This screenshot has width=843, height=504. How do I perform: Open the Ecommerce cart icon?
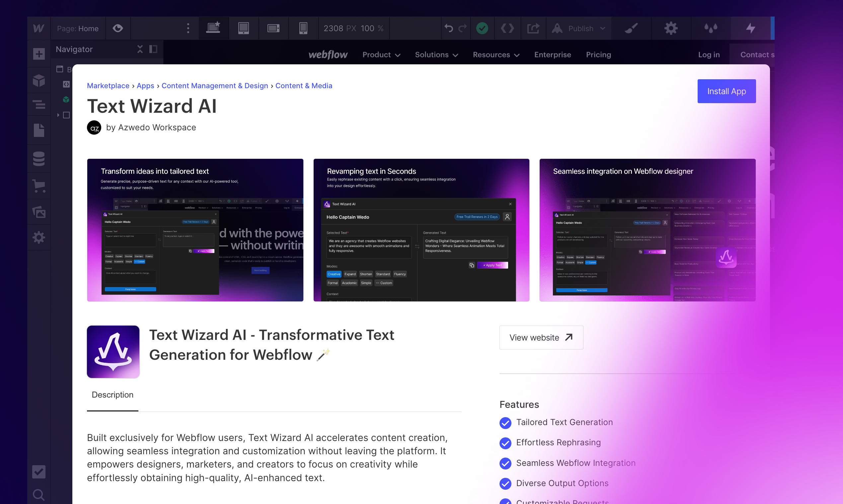click(39, 186)
